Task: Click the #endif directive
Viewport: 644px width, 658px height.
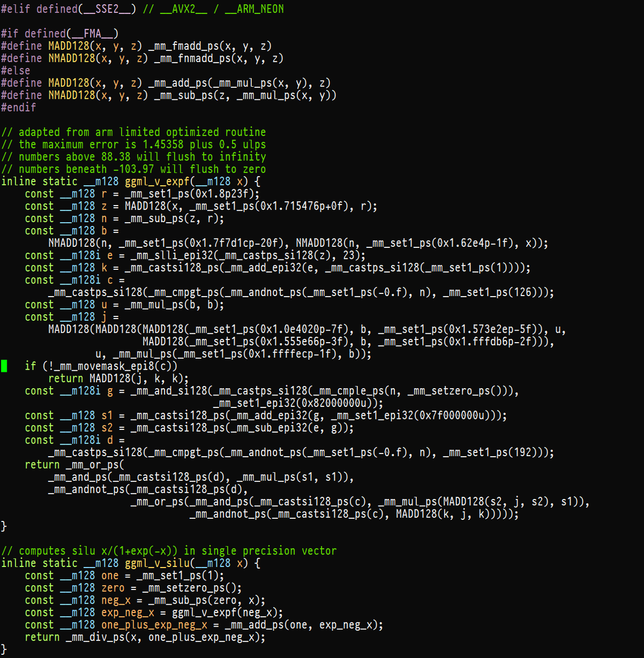Action: click(x=18, y=107)
